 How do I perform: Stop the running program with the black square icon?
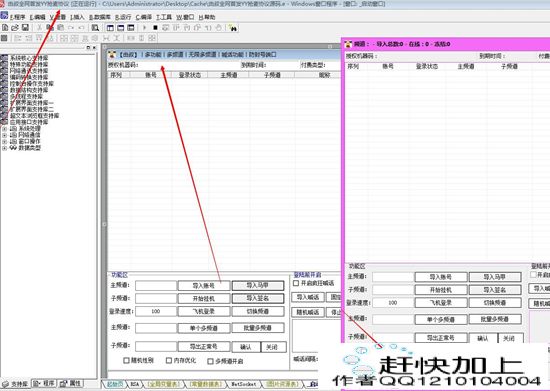point(155,28)
